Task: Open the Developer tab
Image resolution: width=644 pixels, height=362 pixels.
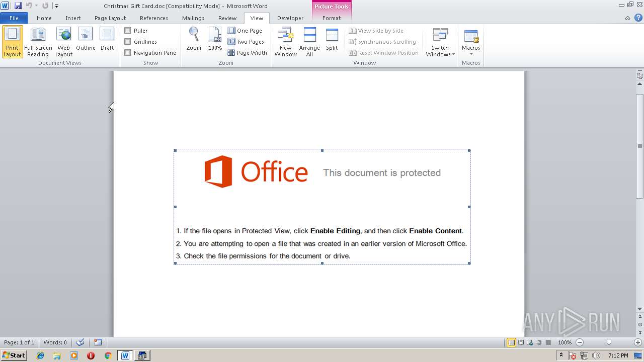Action: [x=290, y=18]
